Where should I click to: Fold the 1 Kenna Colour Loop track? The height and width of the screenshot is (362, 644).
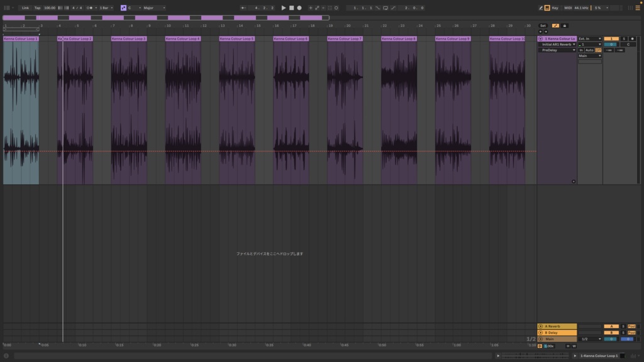point(540,38)
